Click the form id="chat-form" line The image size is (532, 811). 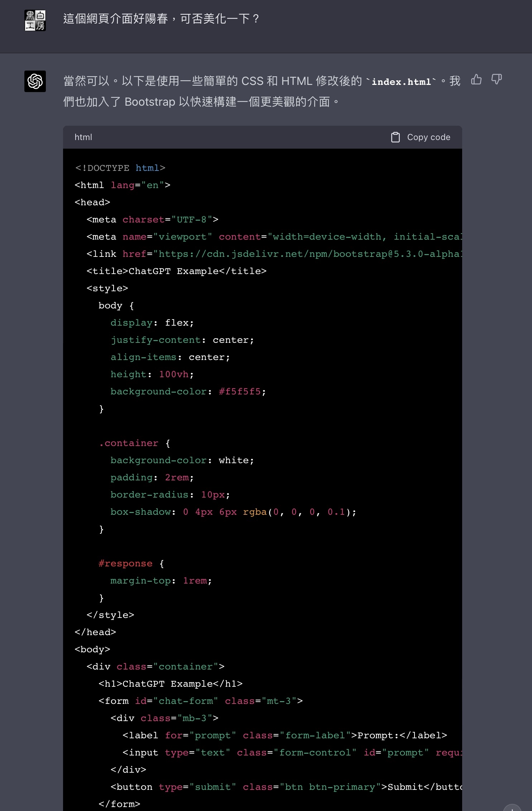[x=201, y=701]
